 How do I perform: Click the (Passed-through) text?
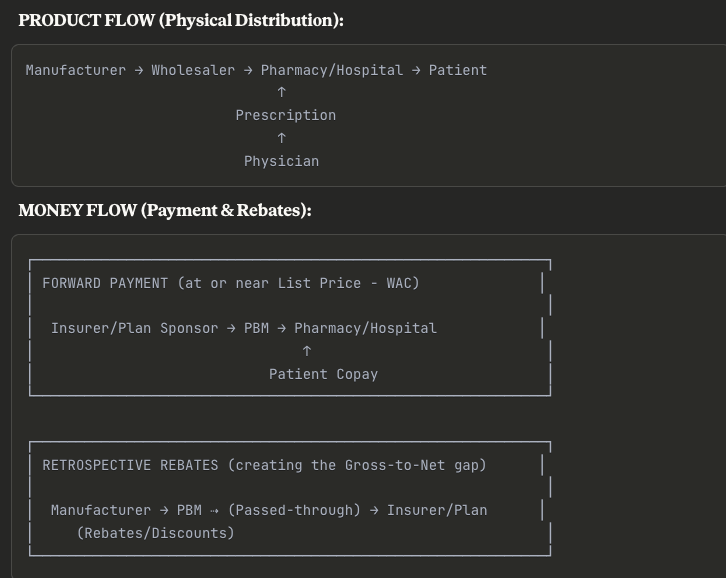[294, 510]
